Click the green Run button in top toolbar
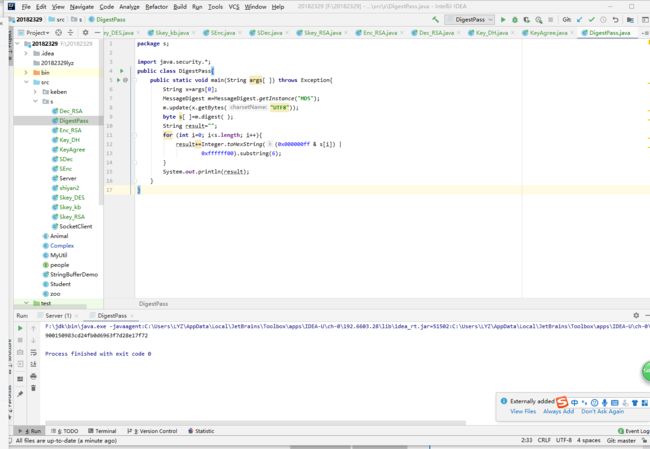 [x=503, y=19]
